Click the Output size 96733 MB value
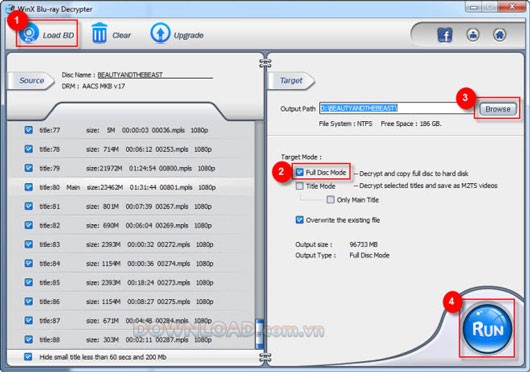 click(364, 244)
